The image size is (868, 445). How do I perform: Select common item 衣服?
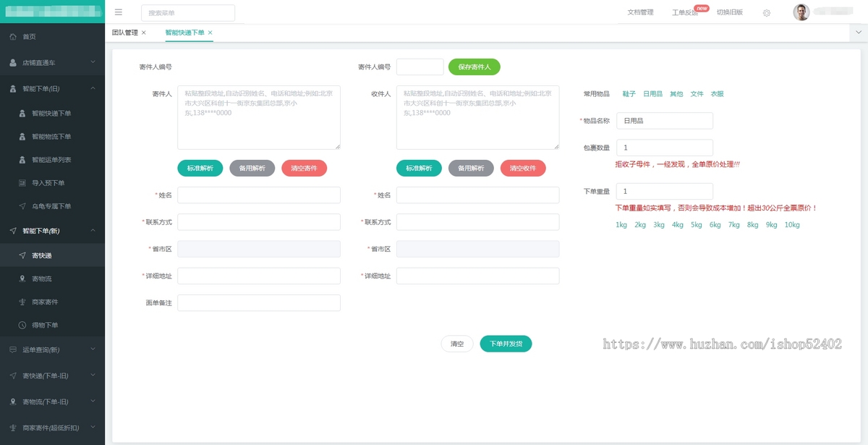pos(717,94)
